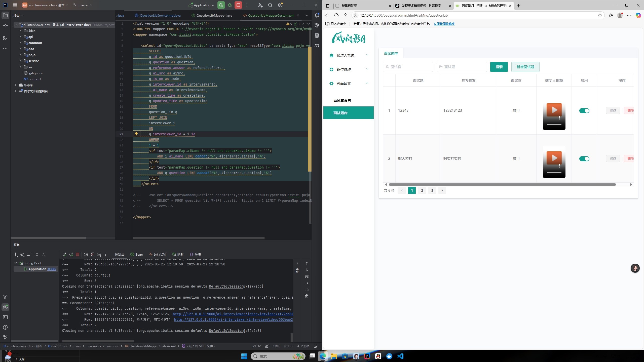The image size is (644, 362).
Task: Toggle off the switch in row 2
Action: click(x=584, y=159)
